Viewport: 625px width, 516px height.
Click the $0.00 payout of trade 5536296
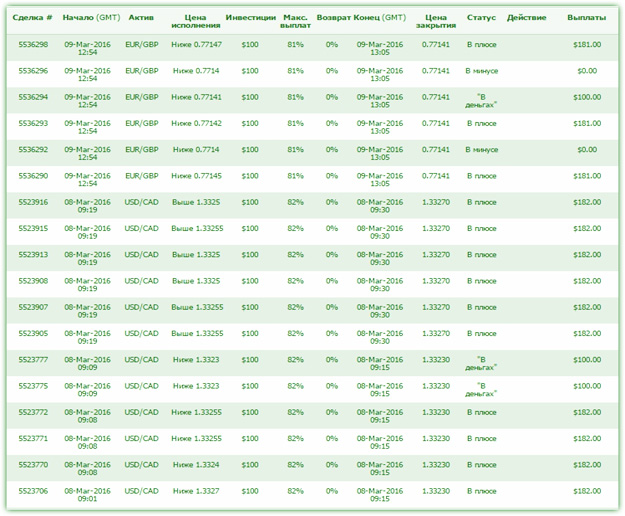tap(587, 71)
